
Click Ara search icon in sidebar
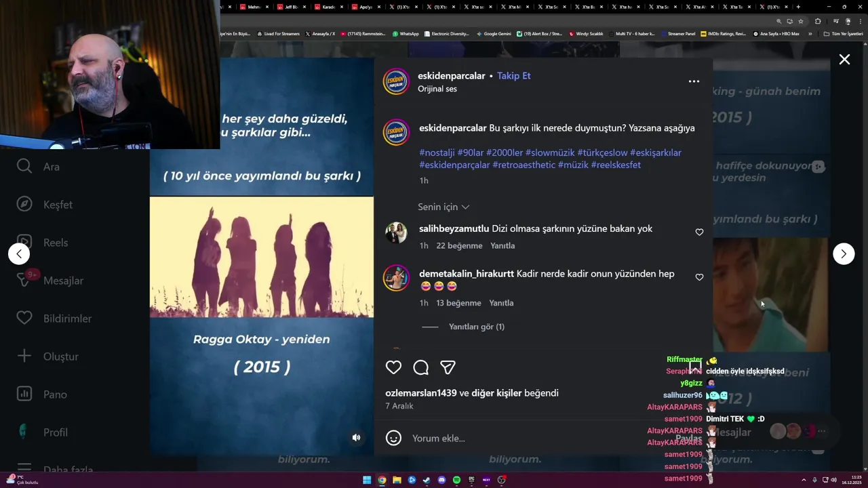pos(24,166)
